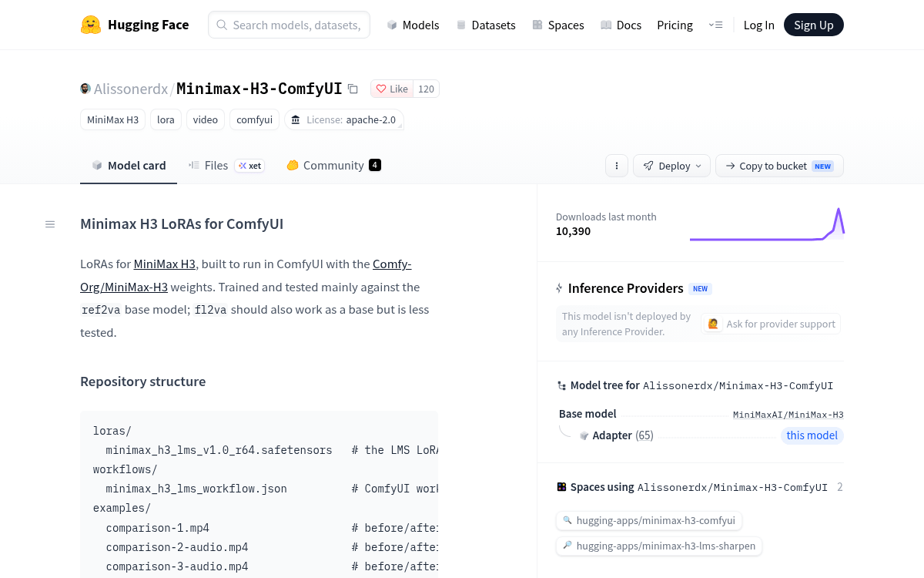Click Ask for provider support
This screenshot has width=924, height=578.
click(772, 324)
